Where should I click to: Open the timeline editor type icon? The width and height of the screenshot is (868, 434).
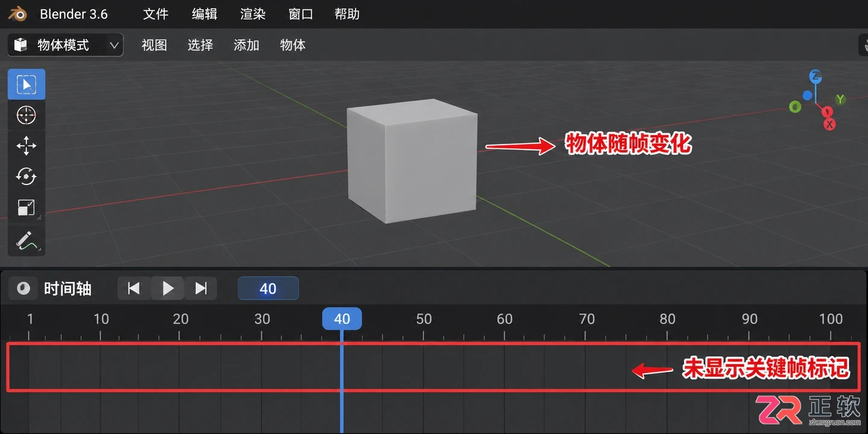click(x=23, y=289)
